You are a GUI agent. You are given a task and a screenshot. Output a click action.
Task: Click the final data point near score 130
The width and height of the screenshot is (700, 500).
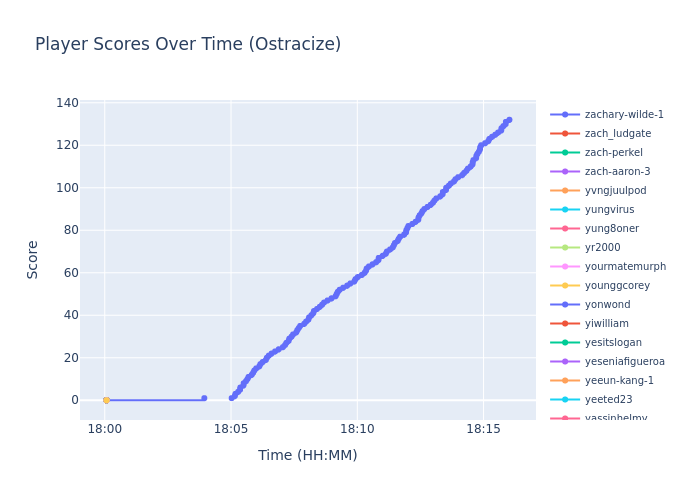pos(508,120)
